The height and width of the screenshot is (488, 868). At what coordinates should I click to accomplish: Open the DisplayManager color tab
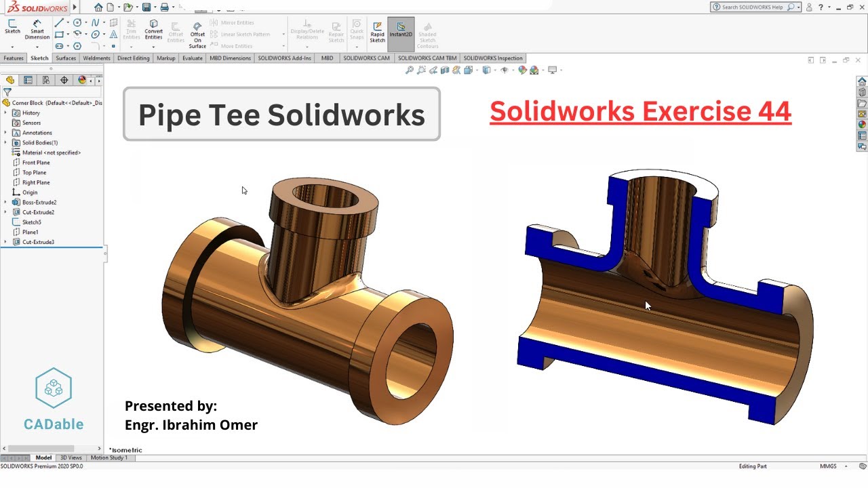[82, 80]
